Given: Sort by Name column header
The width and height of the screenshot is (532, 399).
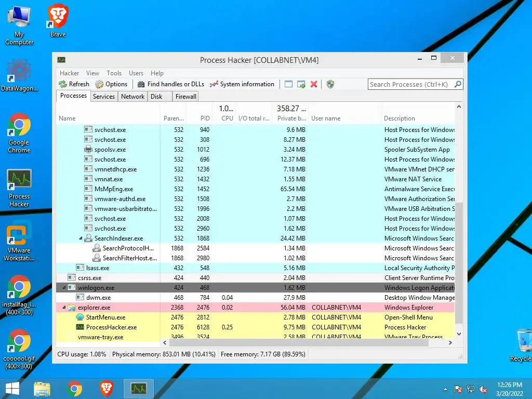Looking at the screenshot, I should pyautogui.click(x=108, y=118).
